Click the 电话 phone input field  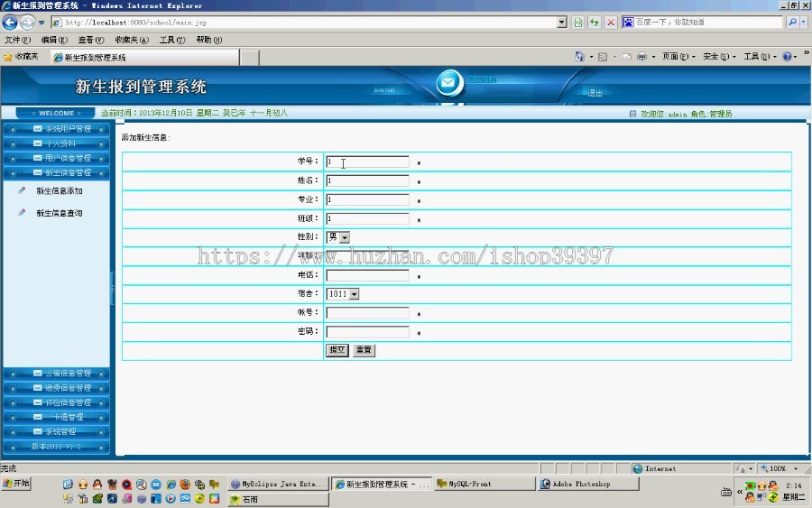click(x=368, y=275)
